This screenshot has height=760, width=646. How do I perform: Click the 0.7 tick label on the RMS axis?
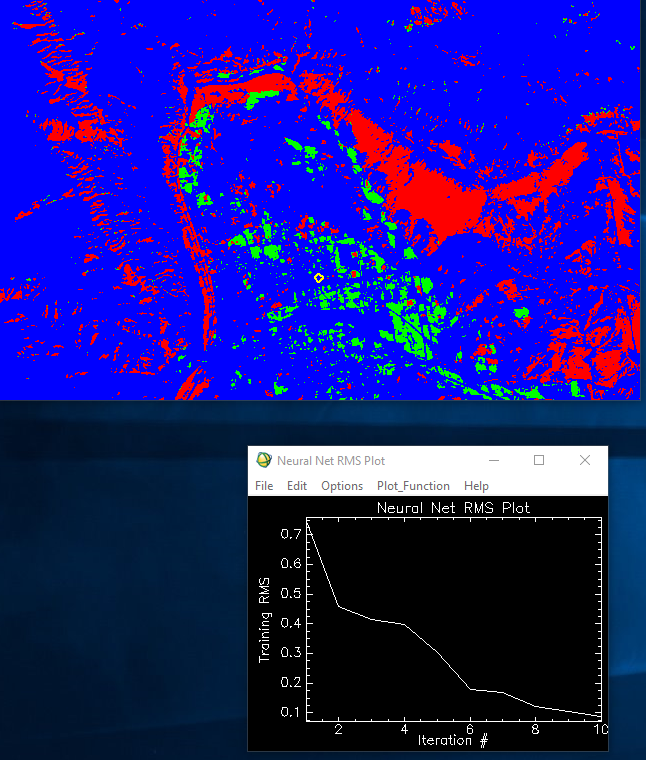(x=291, y=534)
